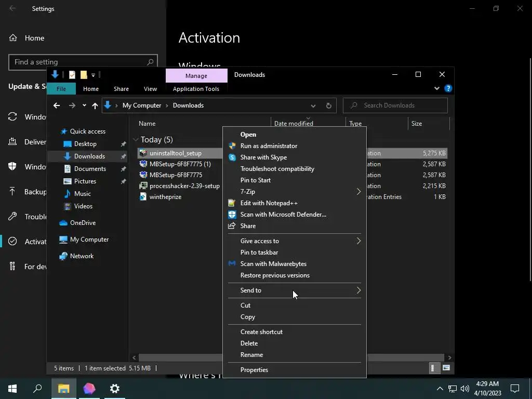The height and width of the screenshot is (399, 532).
Task: Select Copy from the context menu
Action: [295, 317]
